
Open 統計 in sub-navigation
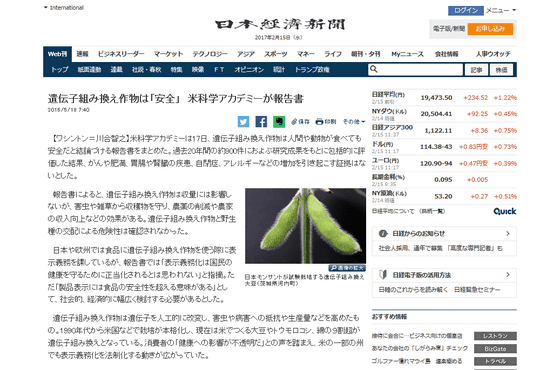pyautogui.click(x=279, y=70)
